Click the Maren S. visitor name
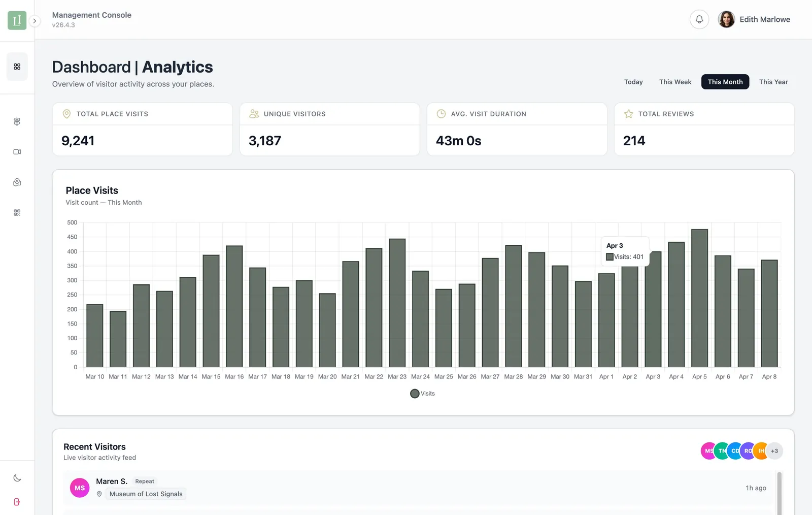812x515 pixels. [x=112, y=481]
